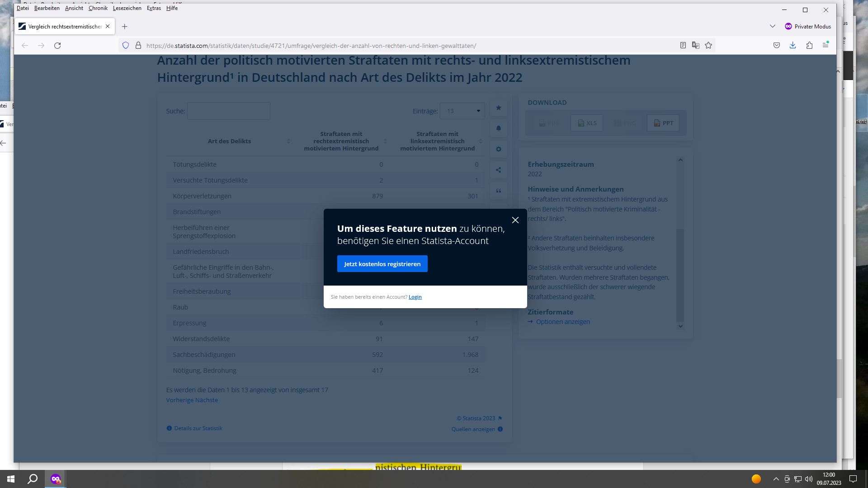Open the Login link in the dialog
The width and height of the screenshot is (868, 488).
coord(415,297)
